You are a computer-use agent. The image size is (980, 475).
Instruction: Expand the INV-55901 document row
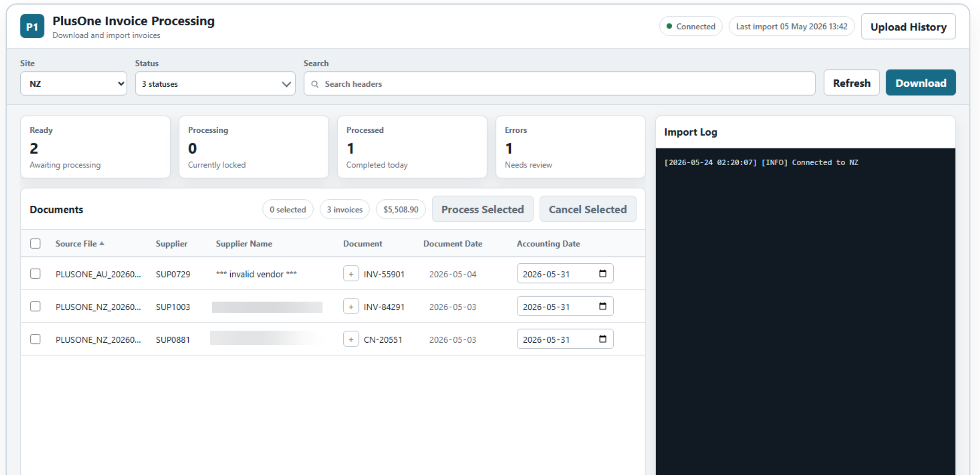(x=351, y=273)
